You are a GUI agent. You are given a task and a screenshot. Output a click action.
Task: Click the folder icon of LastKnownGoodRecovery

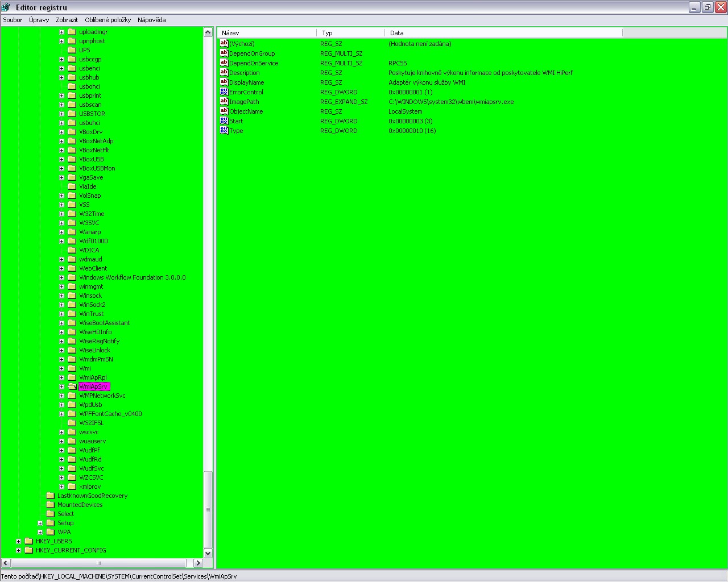point(51,496)
